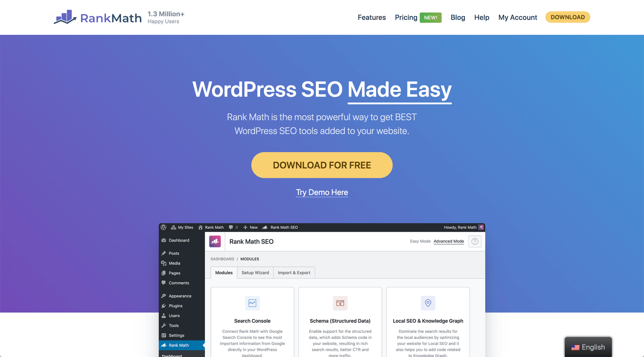The image size is (644, 357).
Task: Open Media in the sidebar
Action: 174,263
